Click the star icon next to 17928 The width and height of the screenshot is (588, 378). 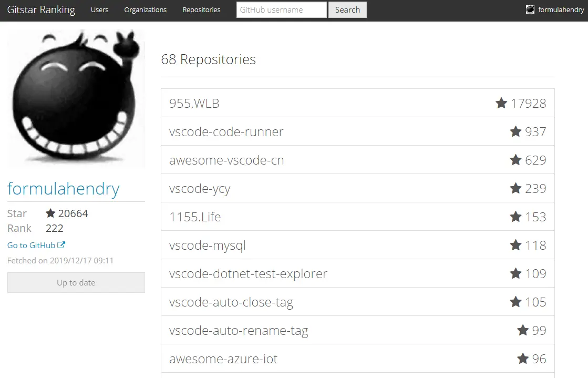click(501, 103)
